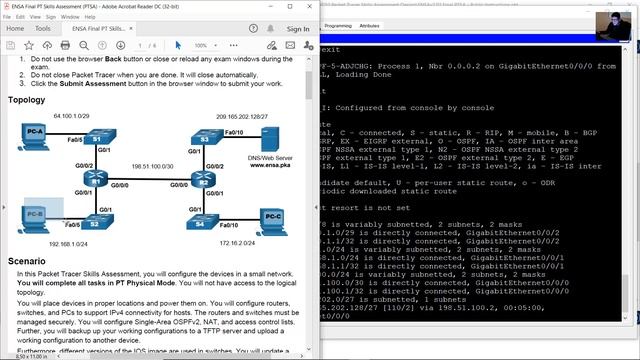Viewport: 640px width, 360px height.
Task: Click switch S4 in the topology
Action: tap(203, 222)
